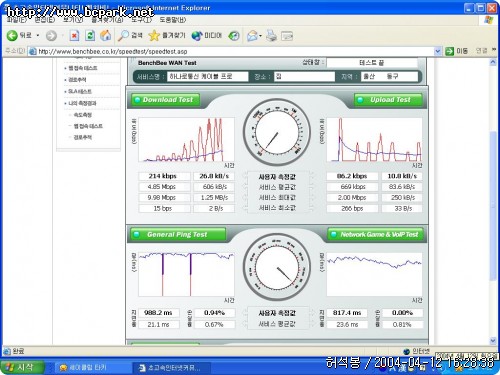500x375 pixels.
Task: Click the VoIP latency value 817.4 ms
Action: [347, 313]
